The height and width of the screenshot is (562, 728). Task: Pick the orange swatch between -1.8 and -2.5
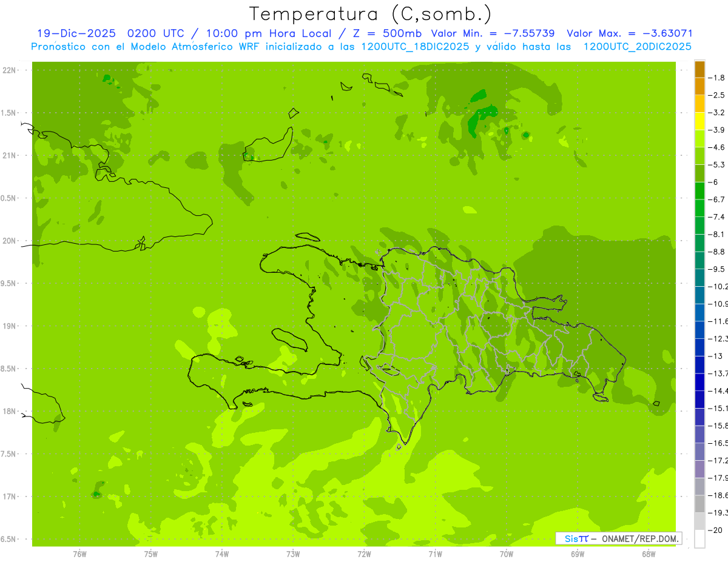click(699, 86)
